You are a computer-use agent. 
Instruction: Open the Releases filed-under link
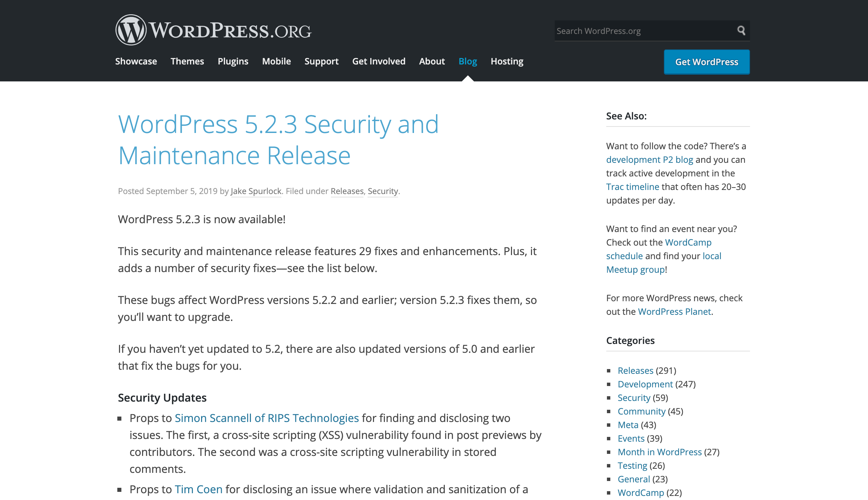click(x=347, y=191)
